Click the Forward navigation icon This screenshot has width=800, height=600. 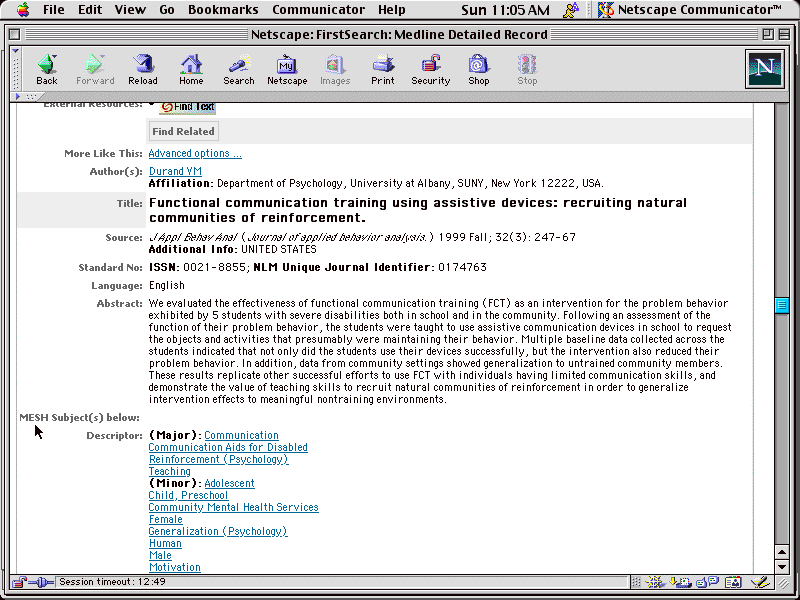(x=95, y=69)
